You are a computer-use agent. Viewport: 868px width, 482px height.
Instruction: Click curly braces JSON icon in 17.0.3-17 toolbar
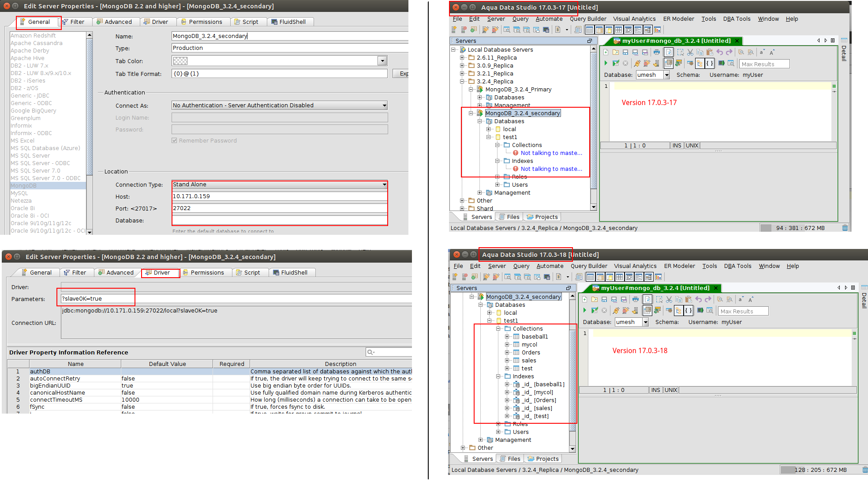(709, 64)
